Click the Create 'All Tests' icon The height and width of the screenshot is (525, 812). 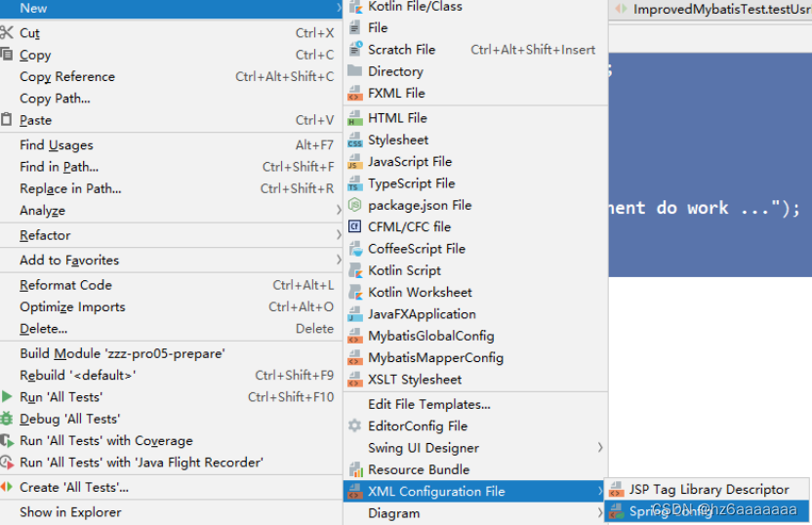[x=6, y=487]
